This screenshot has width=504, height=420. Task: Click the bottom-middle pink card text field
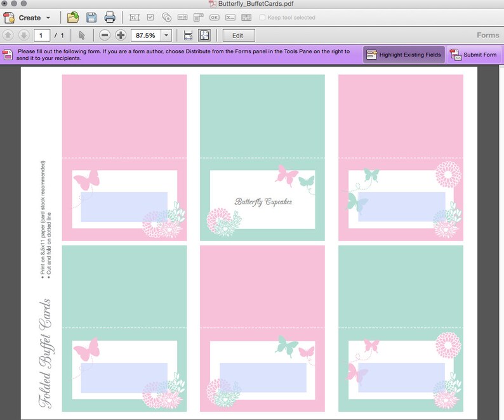click(263, 377)
